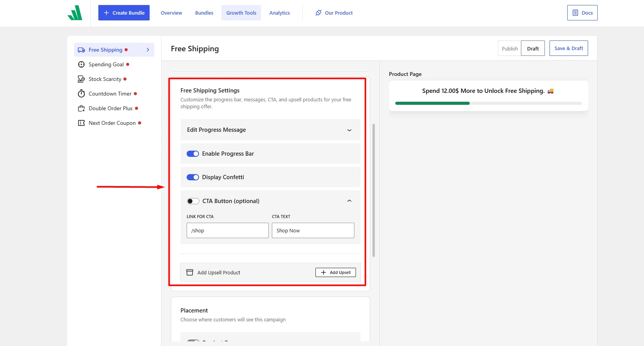Click the Save & Draft button
The width and height of the screenshot is (644, 346).
point(568,48)
